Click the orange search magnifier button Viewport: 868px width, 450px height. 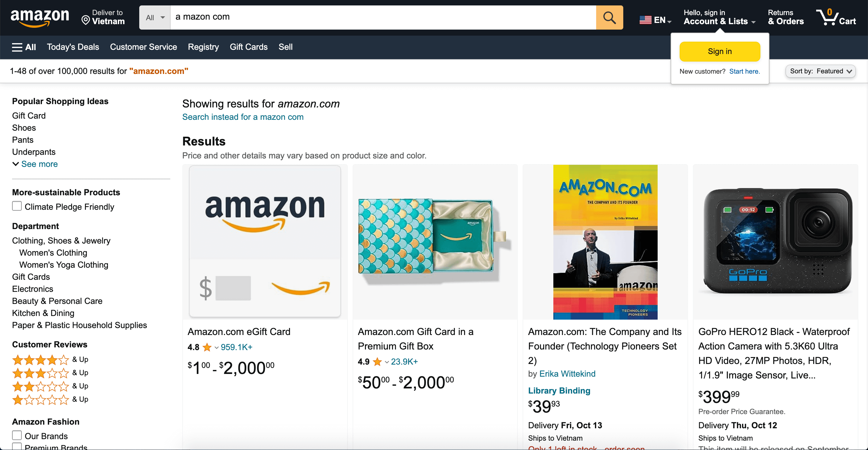[x=609, y=18]
